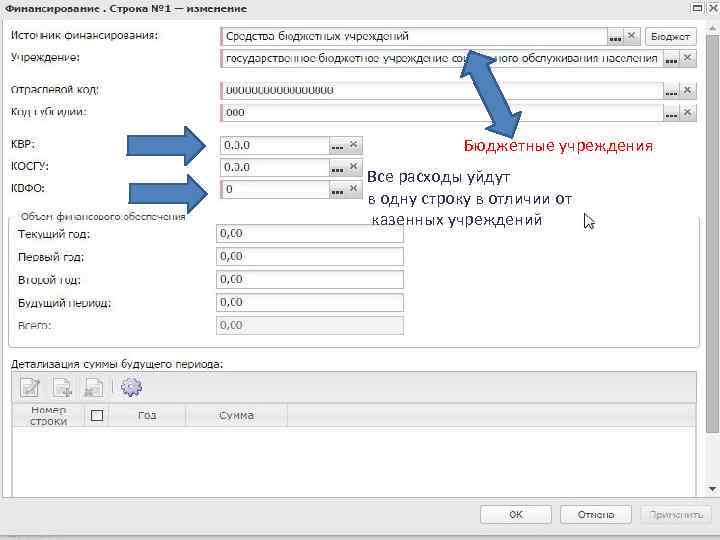Click the Бюджет button
This screenshot has height=540, width=720.
tap(670, 37)
